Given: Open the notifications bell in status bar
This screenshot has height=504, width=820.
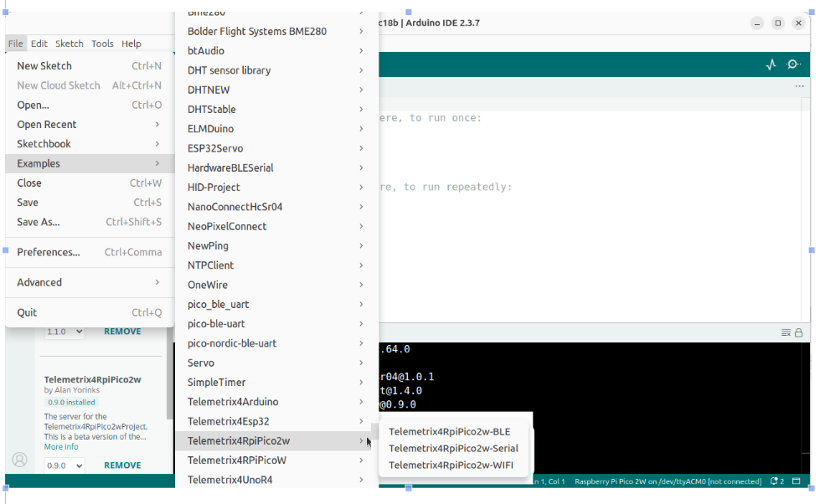Looking at the screenshot, I should pyautogui.click(x=776, y=481).
